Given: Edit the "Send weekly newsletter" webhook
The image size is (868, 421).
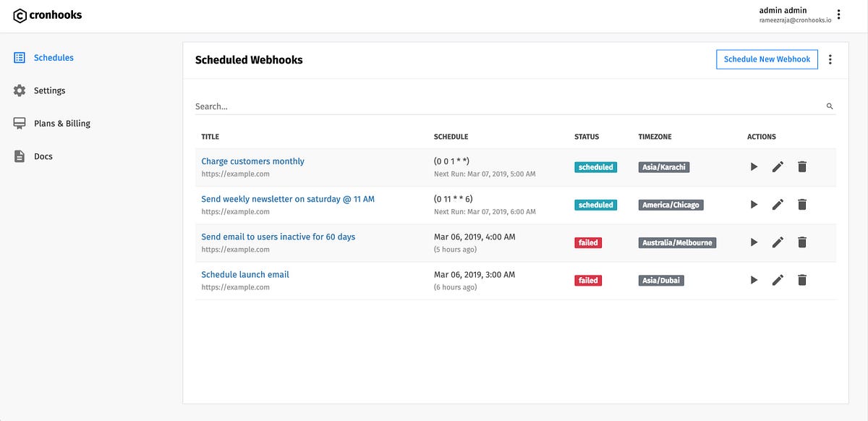Looking at the screenshot, I should coord(778,204).
